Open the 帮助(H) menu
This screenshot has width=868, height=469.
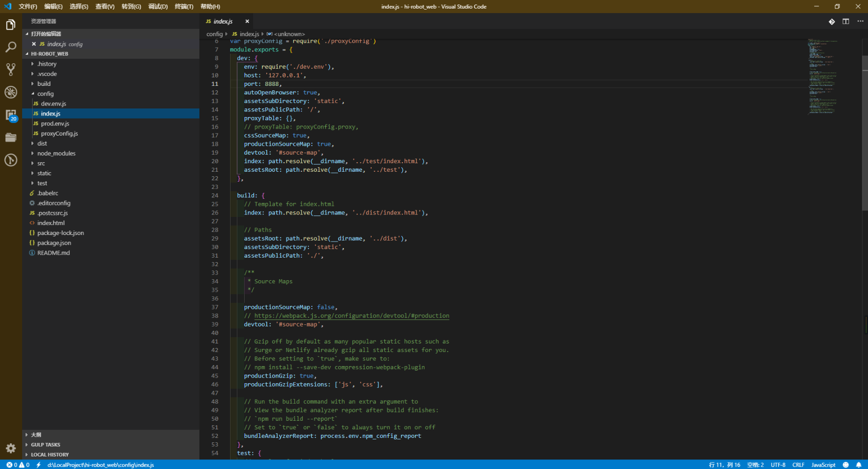[210, 7]
